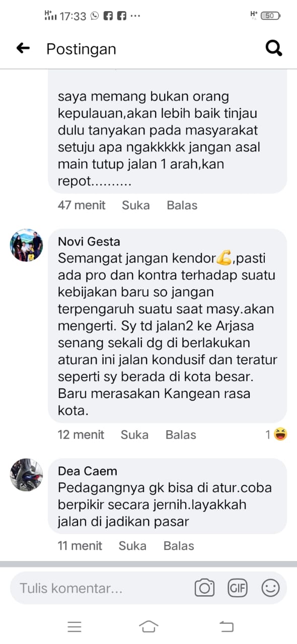Viewport: 297px width, 644px height.
Task: Tap the back arrow next to Postingan
Action: click(x=23, y=48)
